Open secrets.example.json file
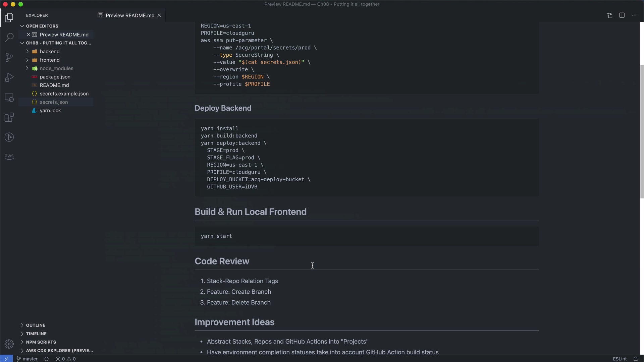The height and width of the screenshot is (362, 644). 64,94
